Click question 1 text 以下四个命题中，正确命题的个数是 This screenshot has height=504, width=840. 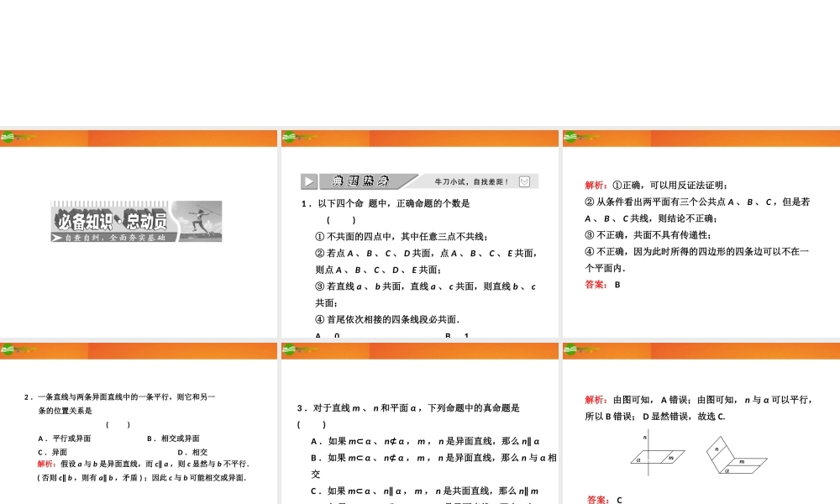coord(386,203)
